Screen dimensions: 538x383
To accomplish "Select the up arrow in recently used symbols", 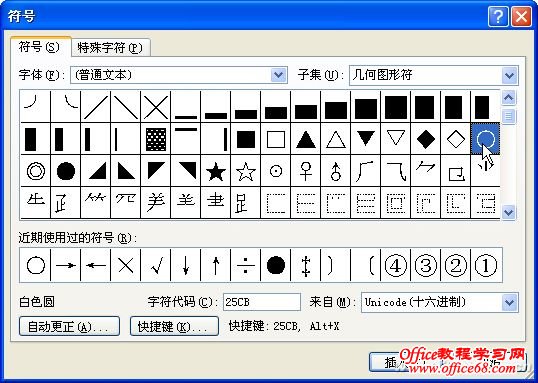I will [216, 265].
